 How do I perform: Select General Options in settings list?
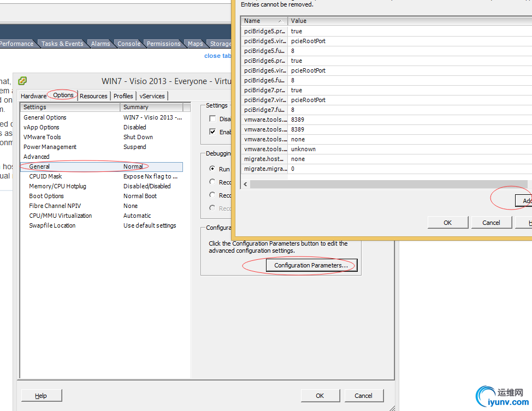102,117
